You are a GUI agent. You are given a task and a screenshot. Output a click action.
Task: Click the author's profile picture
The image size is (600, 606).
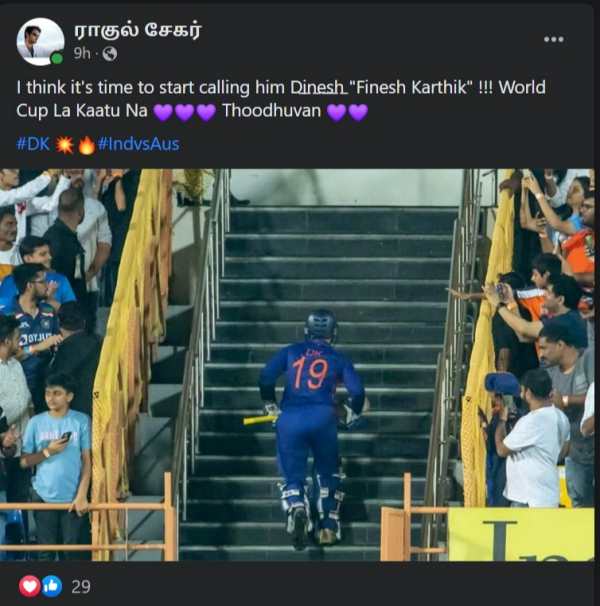40,41
